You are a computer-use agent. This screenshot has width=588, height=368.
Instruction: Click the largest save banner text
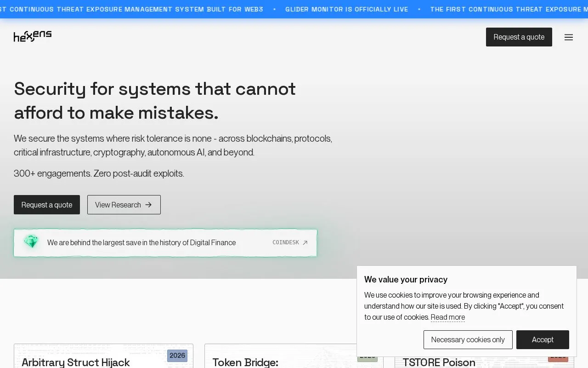141,242
